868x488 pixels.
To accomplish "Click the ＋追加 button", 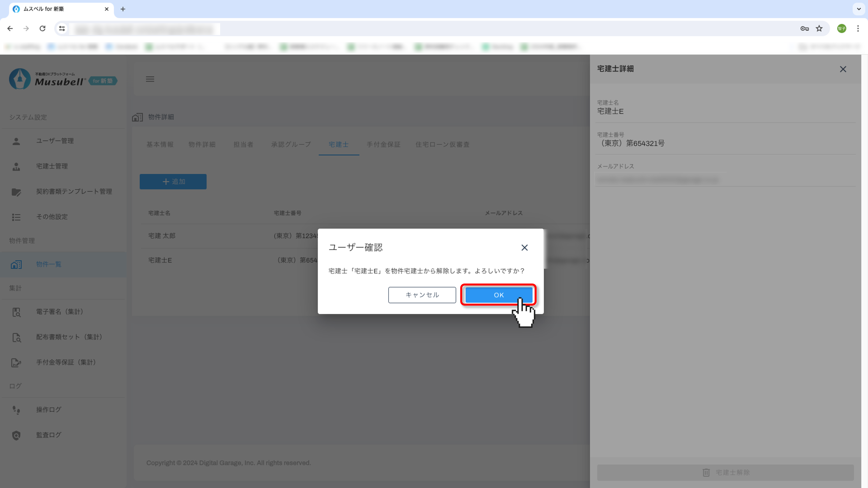I will tap(173, 182).
